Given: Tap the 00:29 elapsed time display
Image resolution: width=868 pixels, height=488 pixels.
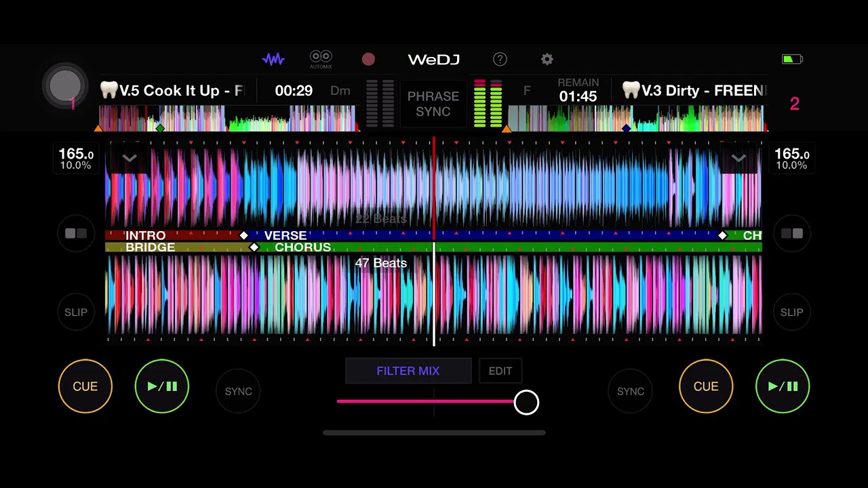Looking at the screenshot, I should pyautogui.click(x=294, y=91).
